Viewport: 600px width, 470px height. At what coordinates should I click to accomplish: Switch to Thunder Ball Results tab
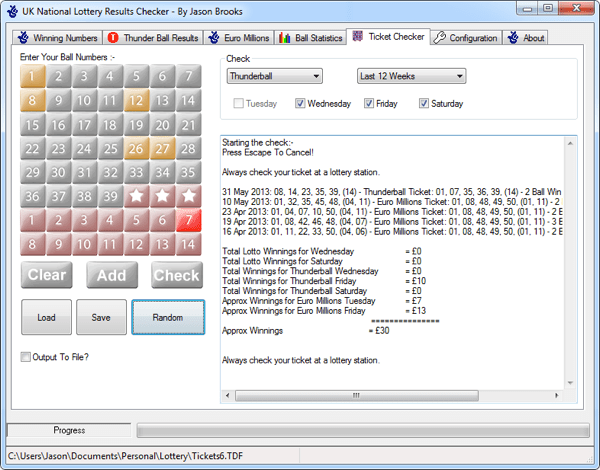153,38
